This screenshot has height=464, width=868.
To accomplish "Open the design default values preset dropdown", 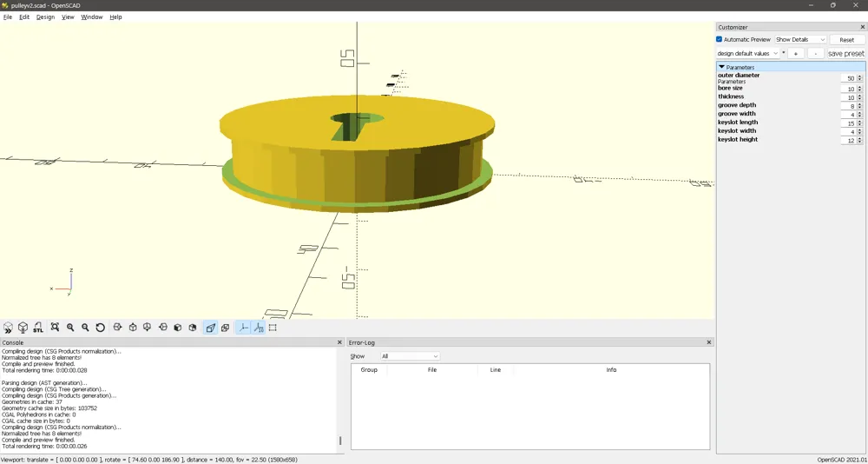I will pyautogui.click(x=747, y=53).
